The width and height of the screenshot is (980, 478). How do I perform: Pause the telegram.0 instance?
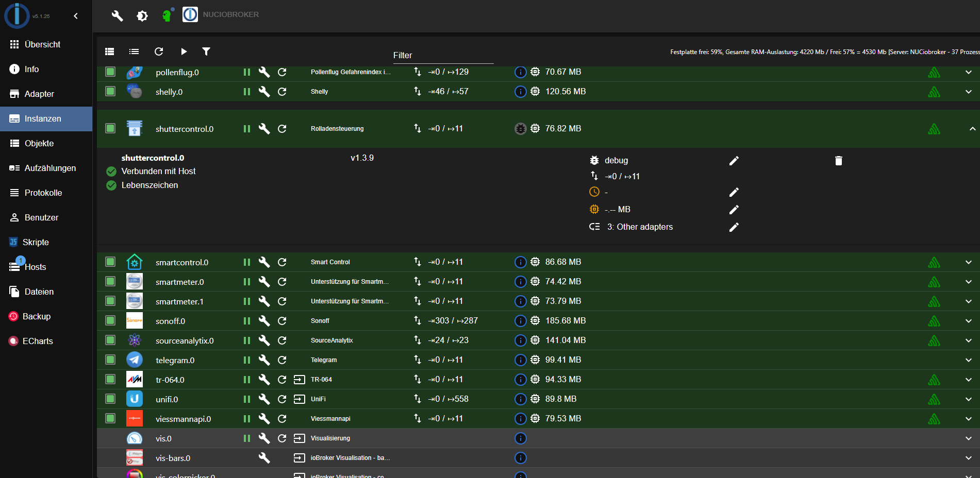point(247,360)
